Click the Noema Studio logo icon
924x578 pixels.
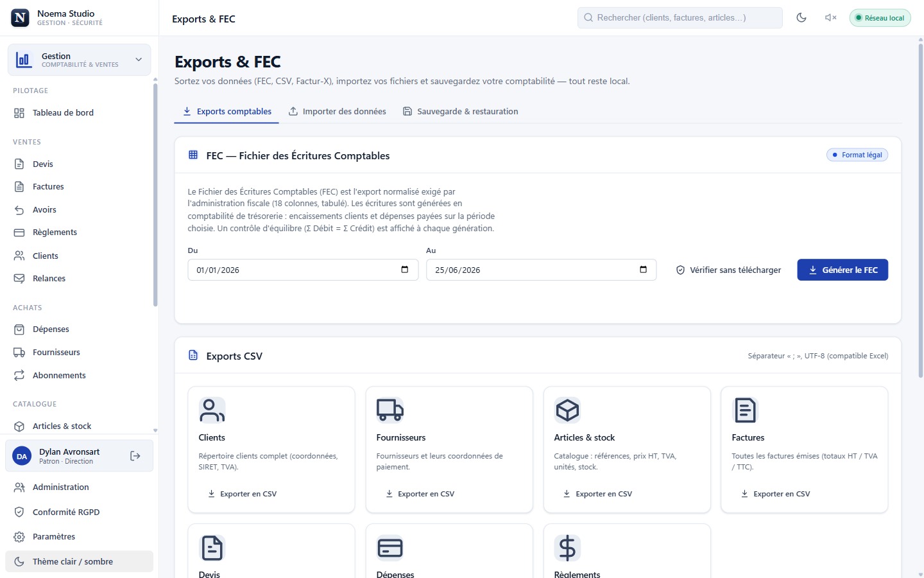[x=21, y=18]
